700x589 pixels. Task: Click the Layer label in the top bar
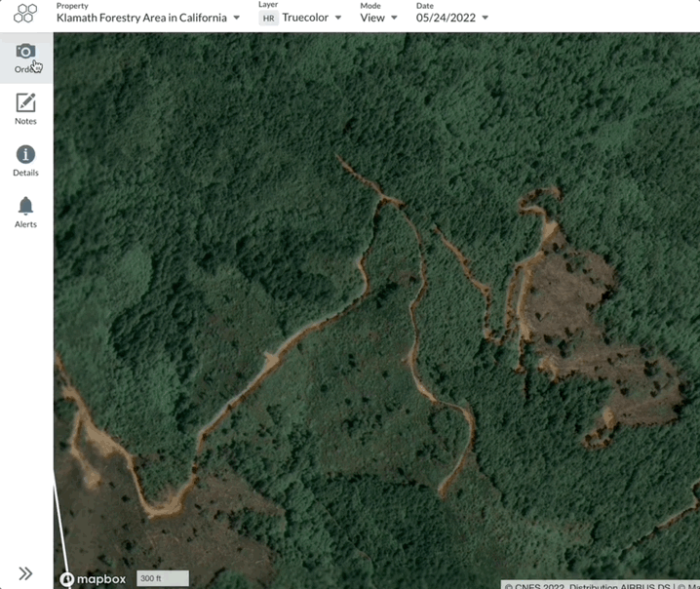click(x=268, y=6)
